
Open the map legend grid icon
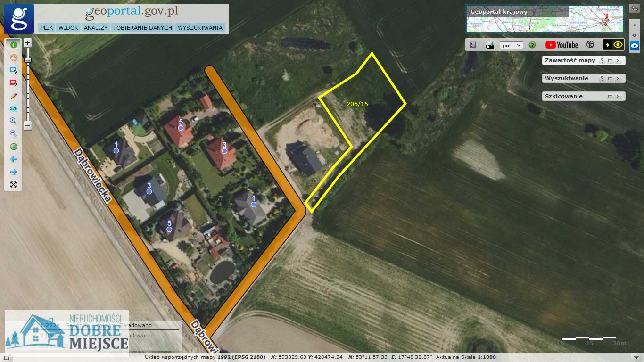click(x=473, y=45)
